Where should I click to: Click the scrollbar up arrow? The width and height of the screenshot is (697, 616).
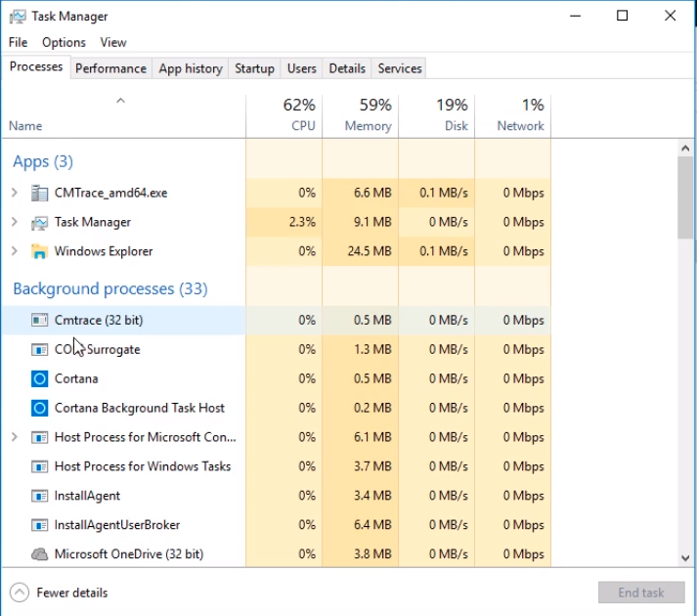click(685, 148)
